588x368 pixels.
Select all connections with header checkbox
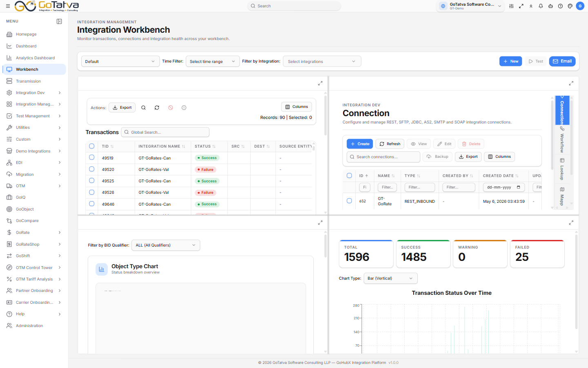(349, 176)
